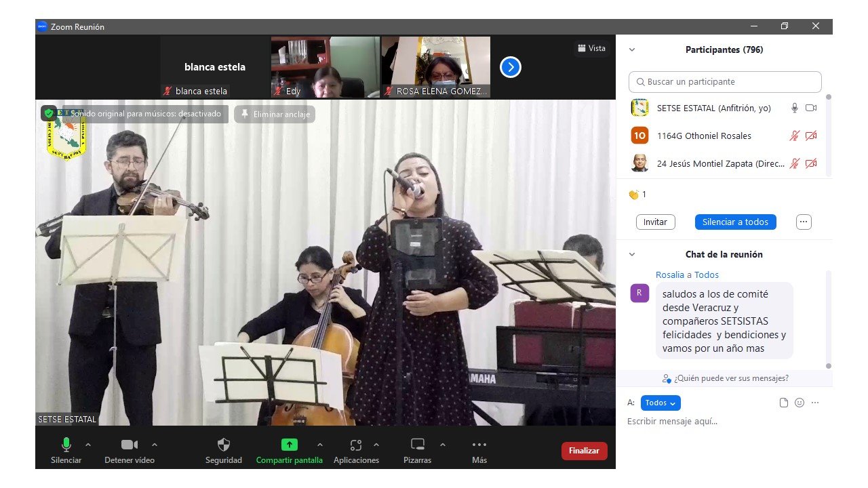Viewport: 868px width, 488px height.
Task: Select Edy video thumbnail
Action: click(x=325, y=67)
